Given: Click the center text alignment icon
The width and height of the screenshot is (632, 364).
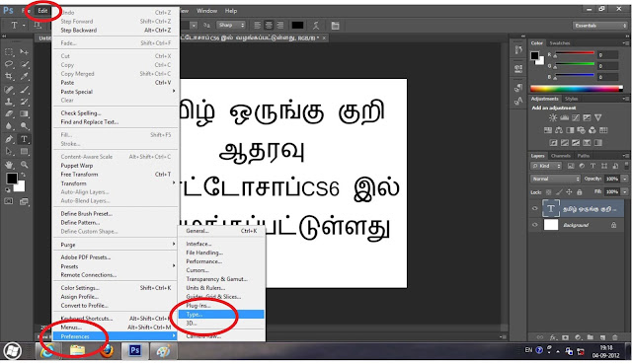Looking at the screenshot, I should click(x=269, y=26).
